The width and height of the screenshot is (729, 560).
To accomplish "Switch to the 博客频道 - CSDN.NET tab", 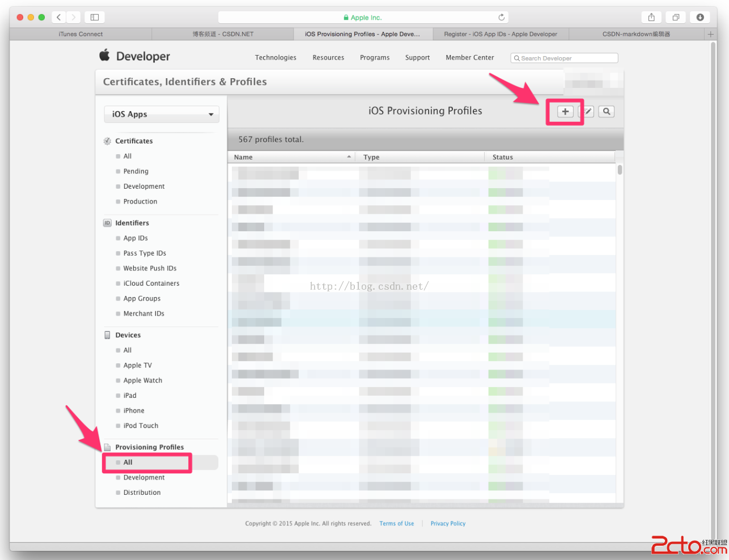I will (x=223, y=34).
